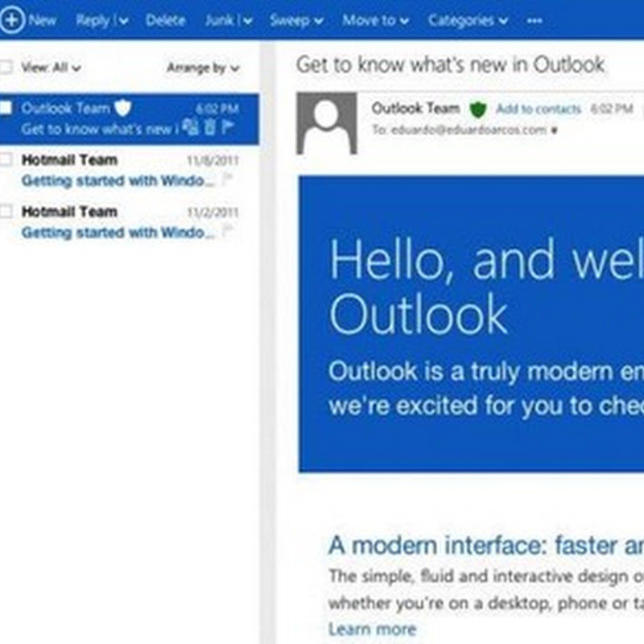Click the icon left of the trash in the Outlook Team row

(x=191, y=126)
